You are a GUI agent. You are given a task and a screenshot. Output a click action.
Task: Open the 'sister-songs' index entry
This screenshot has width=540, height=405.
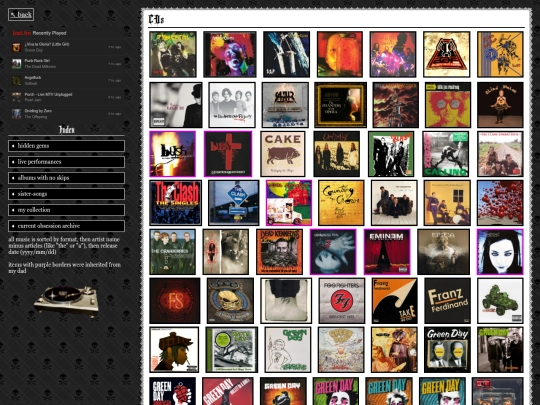66,194
